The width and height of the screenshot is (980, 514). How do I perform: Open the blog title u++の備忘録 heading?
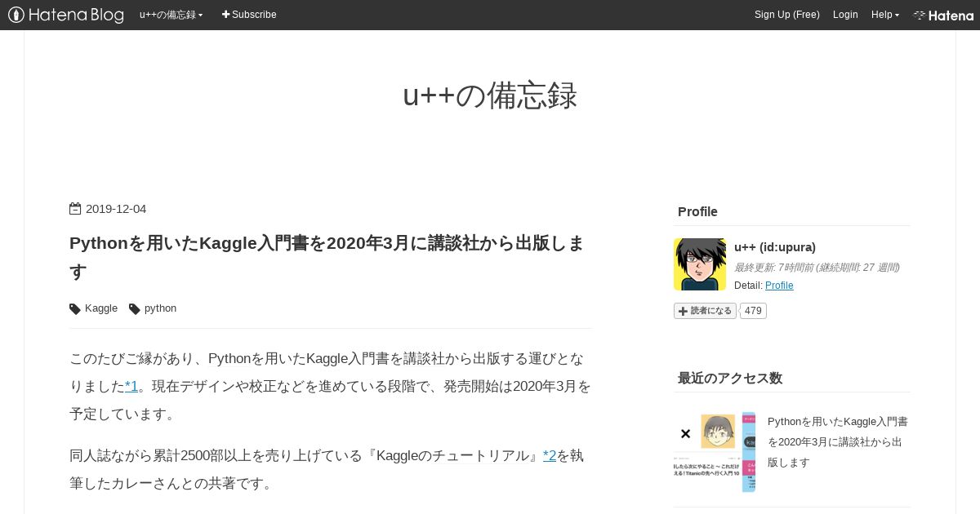coord(490,95)
